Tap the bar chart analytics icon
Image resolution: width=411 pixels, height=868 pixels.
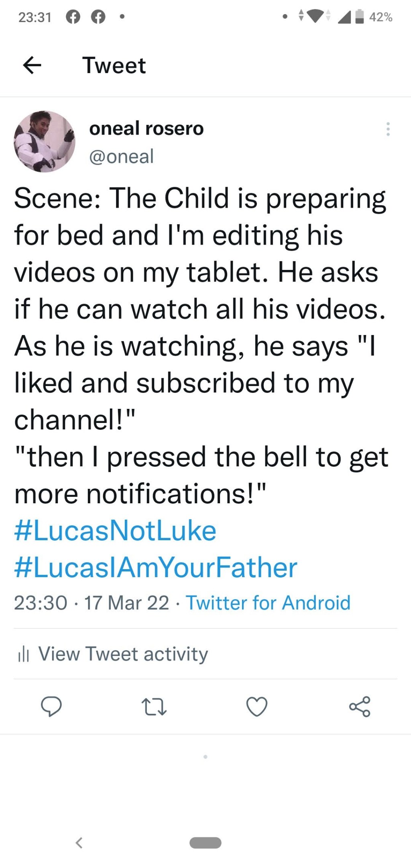[x=24, y=654]
